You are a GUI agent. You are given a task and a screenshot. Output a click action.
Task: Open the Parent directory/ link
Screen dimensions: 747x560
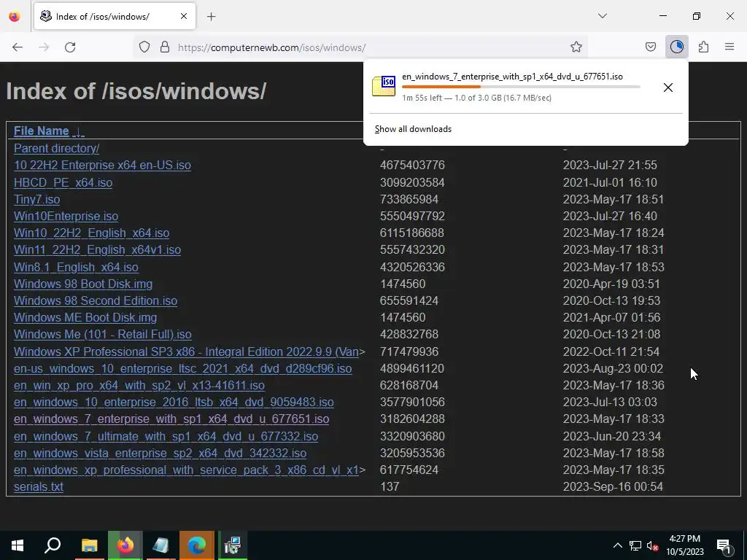pos(56,149)
